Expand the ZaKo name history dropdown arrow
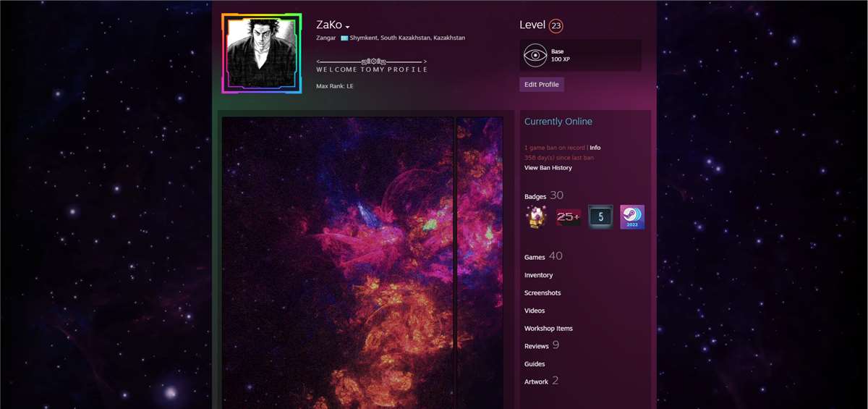868x409 pixels. [x=348, y=28]
